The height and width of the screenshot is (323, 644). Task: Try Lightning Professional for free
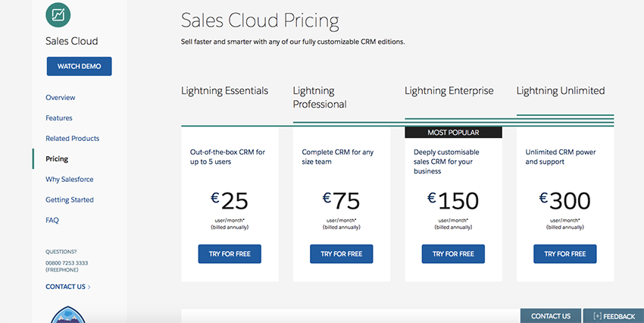[x=341, y=254]
